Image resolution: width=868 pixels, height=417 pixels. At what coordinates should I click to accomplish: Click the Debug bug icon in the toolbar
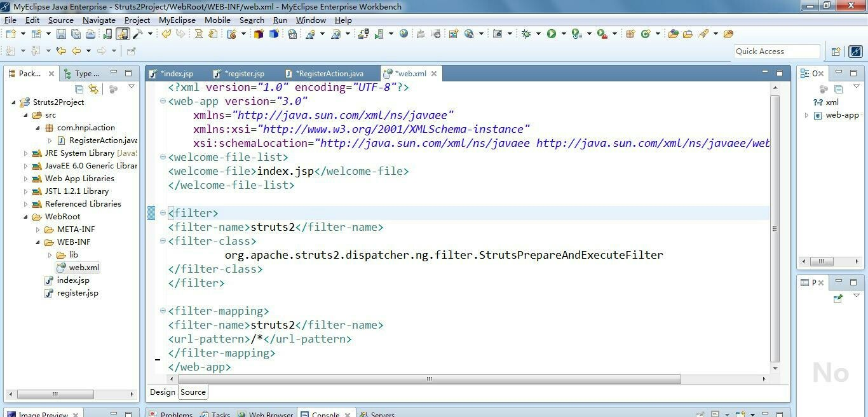pyautogui.click(x=526, y=34)
